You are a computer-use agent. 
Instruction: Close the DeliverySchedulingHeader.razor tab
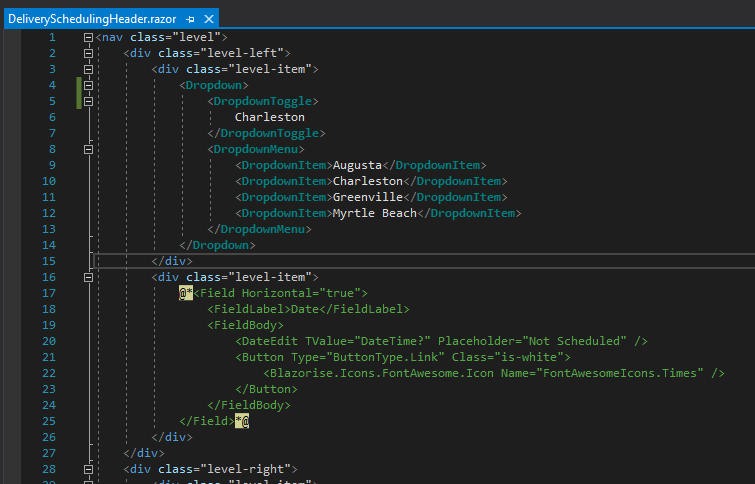[x=209, y=19]
